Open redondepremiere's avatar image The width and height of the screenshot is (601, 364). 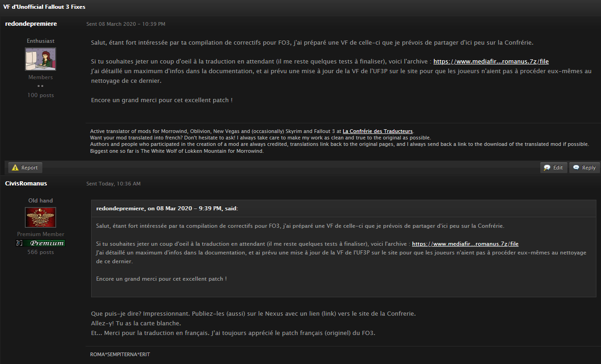40,59
